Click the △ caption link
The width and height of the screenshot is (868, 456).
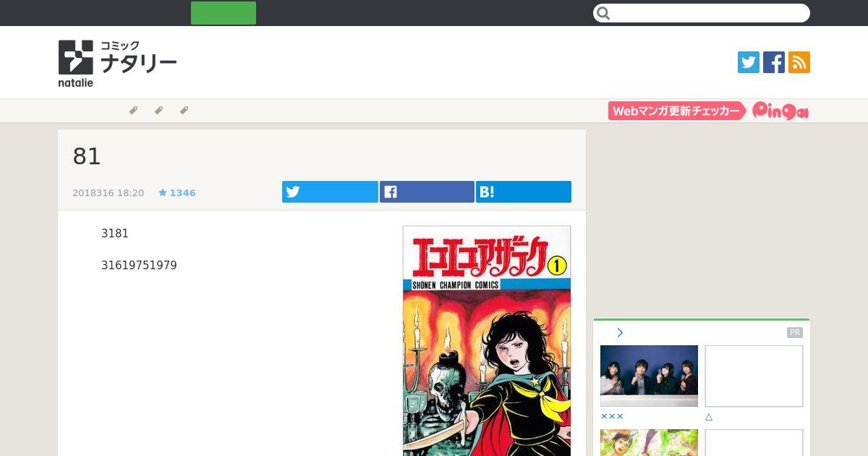709,417
